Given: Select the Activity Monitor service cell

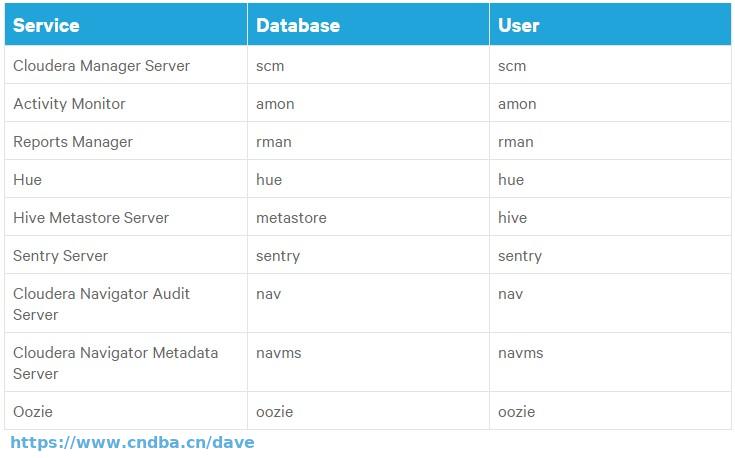Looking at the screenshot, I should (x=126, y=103).
